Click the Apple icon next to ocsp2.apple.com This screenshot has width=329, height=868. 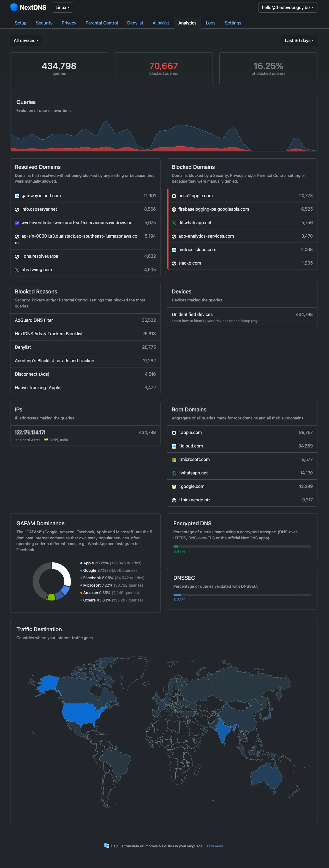click(x=174, y=196)
